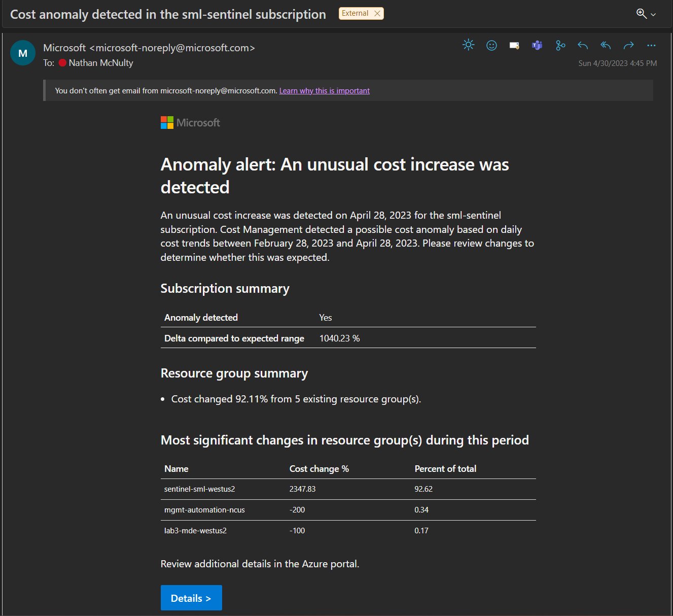673x616 pixels.
Task: Click the -100 cost change value
Action: [297, 531]
